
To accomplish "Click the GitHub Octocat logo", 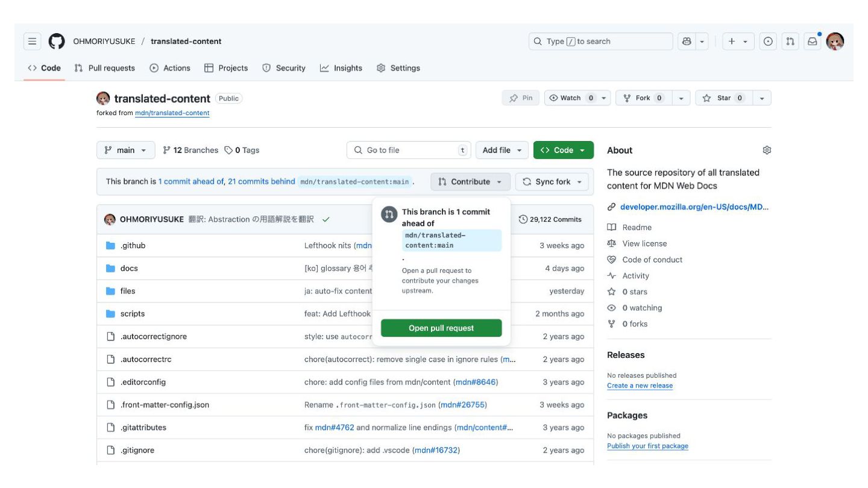I will point(56,42).
